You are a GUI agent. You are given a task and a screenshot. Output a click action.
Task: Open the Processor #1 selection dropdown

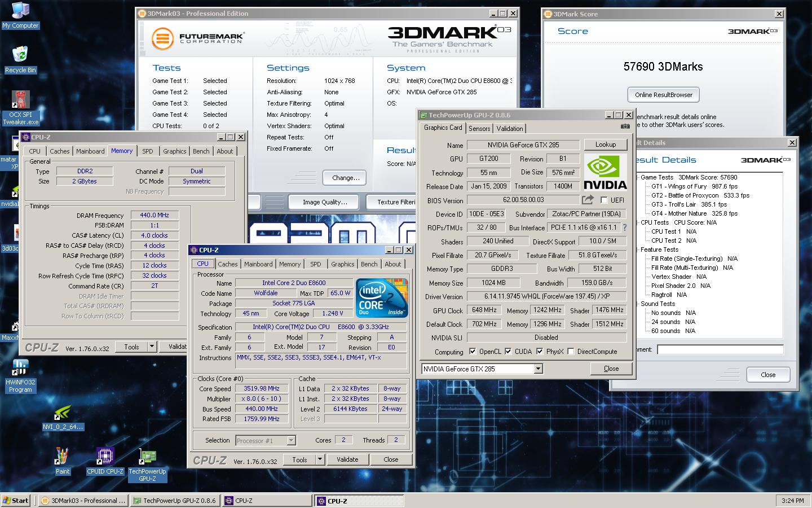pyautogui.click(x=292, y=440)
